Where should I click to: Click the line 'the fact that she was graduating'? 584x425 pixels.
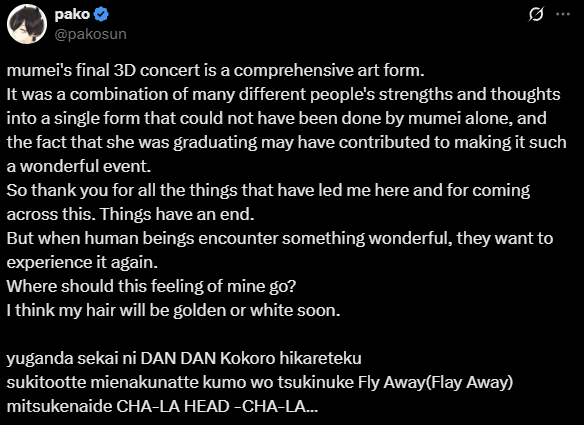click(x=286, y=143)
